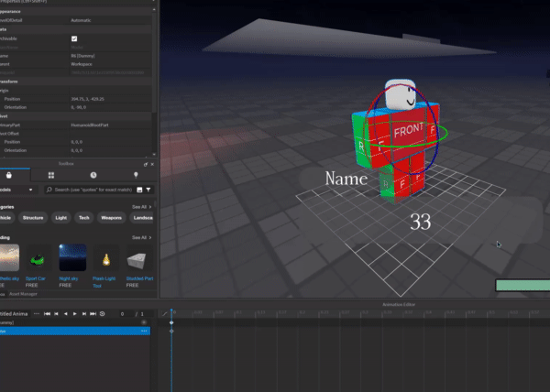Collapse the Pivot properties section

(76, 116)
